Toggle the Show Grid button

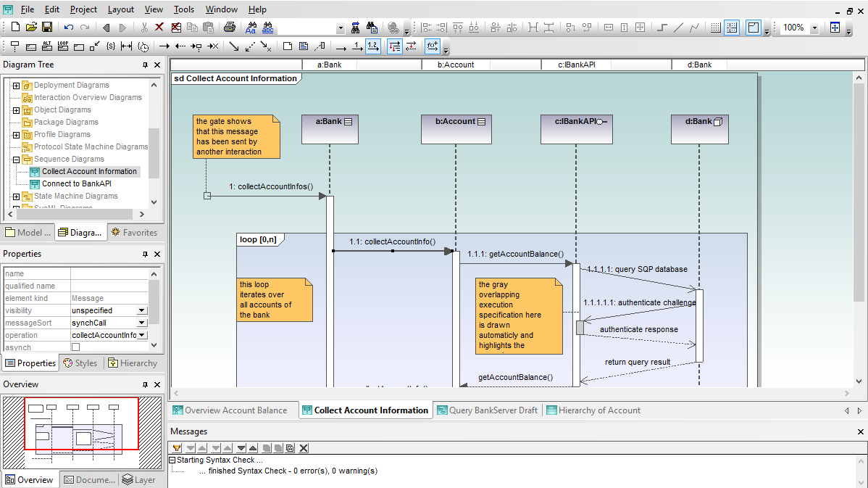click(x=716, y=27)
